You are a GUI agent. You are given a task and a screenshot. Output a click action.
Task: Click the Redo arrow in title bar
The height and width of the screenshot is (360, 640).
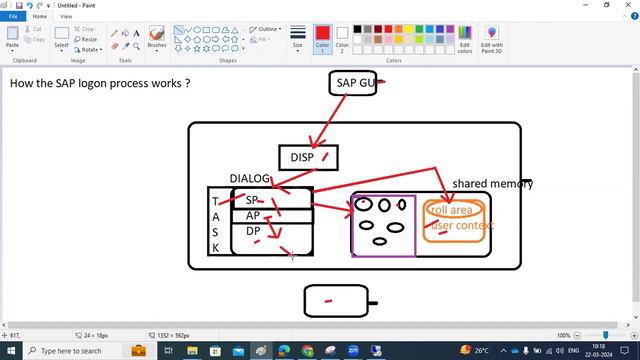click(x=40, y=5)
